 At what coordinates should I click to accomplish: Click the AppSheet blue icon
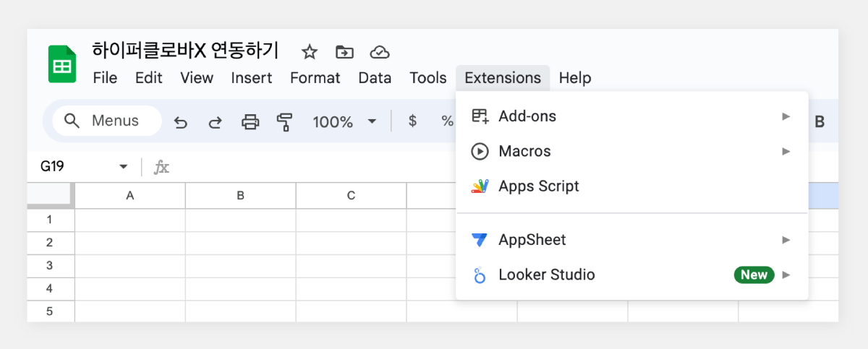click(x=480, y=239)
